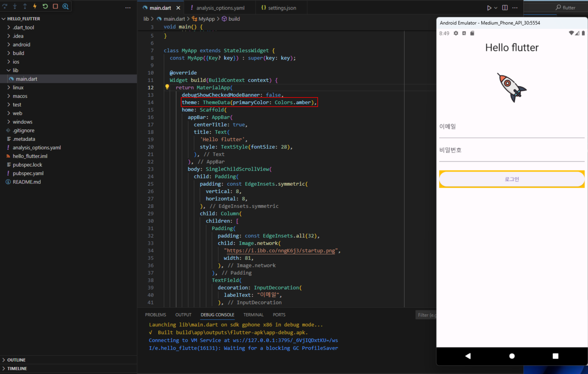Click the search icon in the flutter command bar
Viewport: 588px width, 374px height.
[x=558, y=7]
